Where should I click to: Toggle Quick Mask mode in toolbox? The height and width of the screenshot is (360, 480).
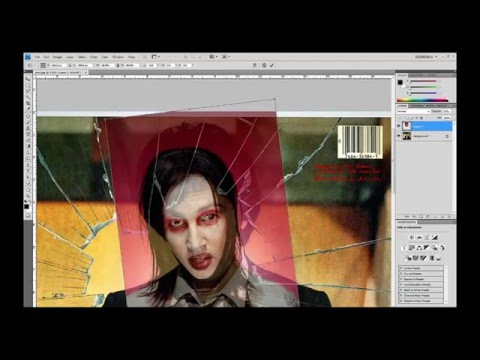29,216
